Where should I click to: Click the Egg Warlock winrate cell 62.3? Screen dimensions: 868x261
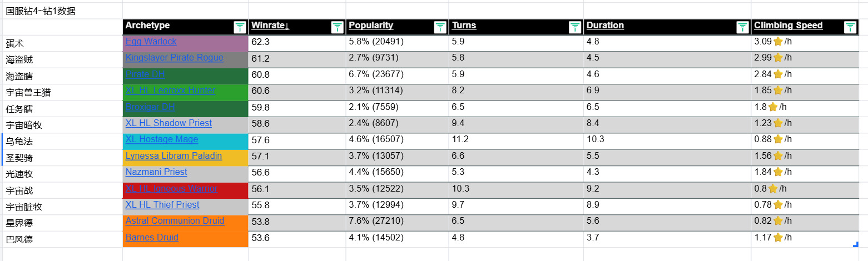pyautogui.click(x=260, y=42)
